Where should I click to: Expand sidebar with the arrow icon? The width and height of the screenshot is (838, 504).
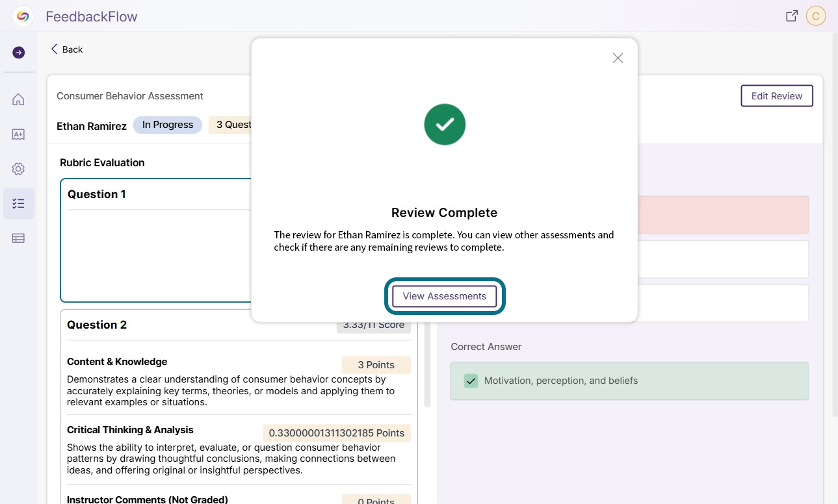(x=19, y=53)
